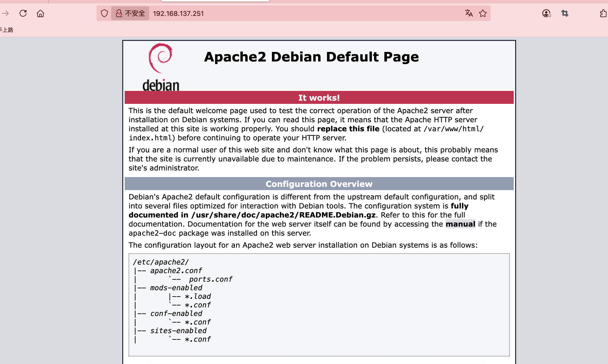Click the /etc/apache2/ line in tree
608x364 pixels.
coord(161,262)
